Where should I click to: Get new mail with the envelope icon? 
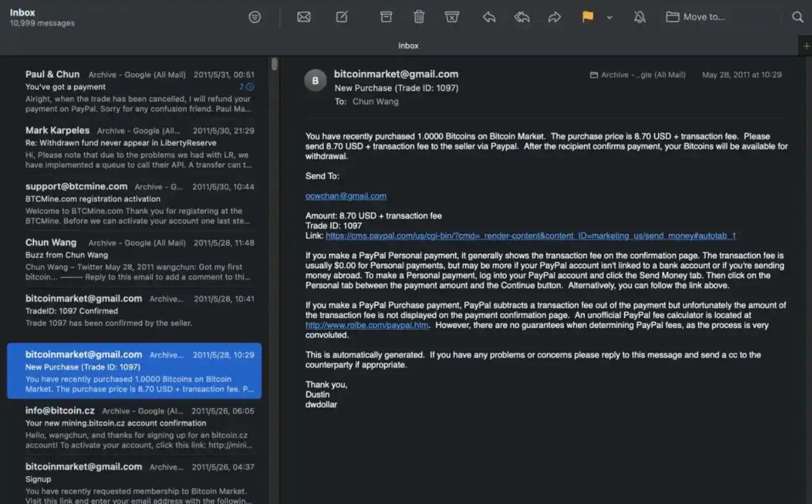303,17
